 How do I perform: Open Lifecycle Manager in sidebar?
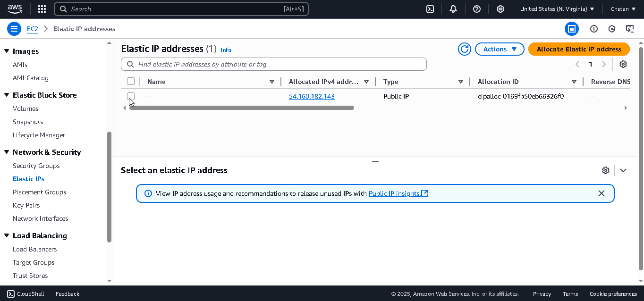point(39,135)
